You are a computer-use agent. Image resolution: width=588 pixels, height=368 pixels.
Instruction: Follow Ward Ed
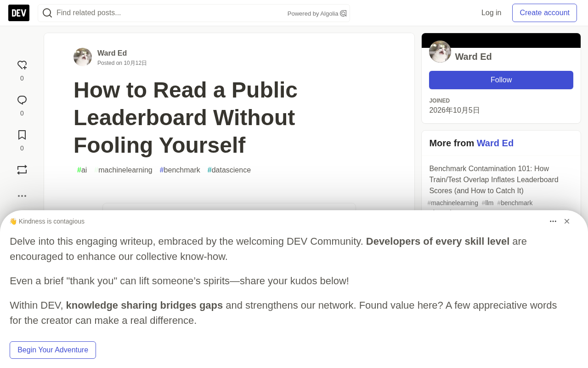pos(501,80)
